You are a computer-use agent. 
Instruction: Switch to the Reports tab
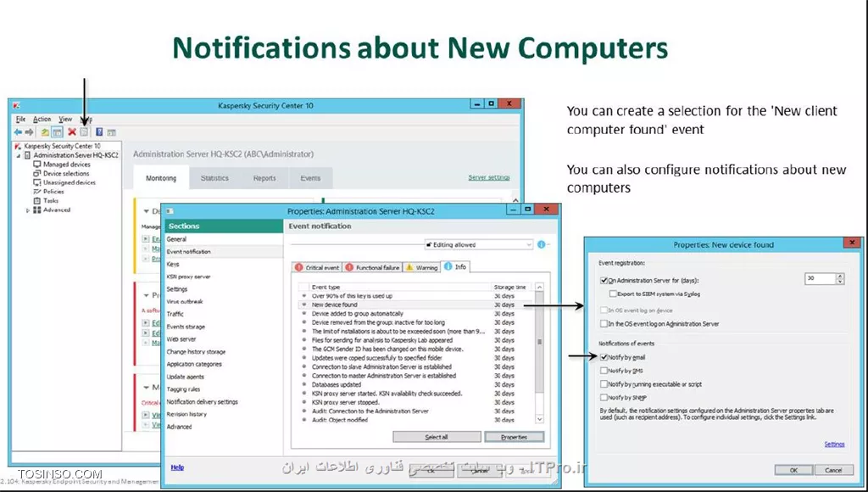(x=264, y=178)
